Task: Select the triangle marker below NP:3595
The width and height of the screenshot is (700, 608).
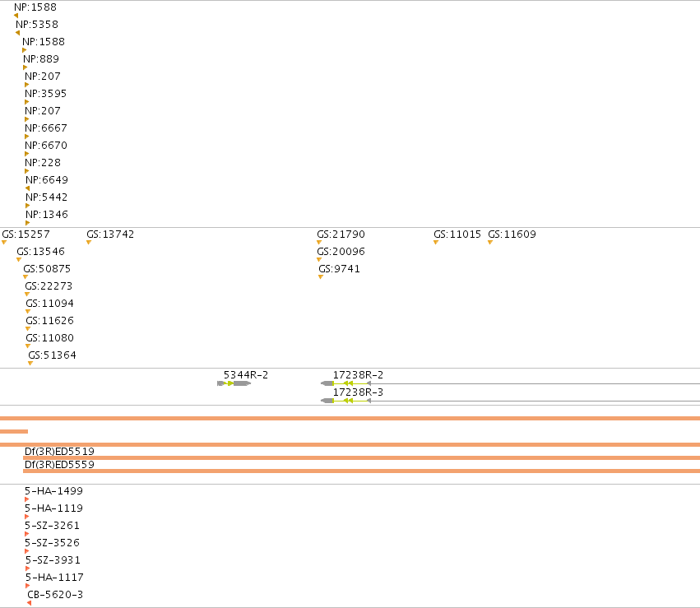Action: 27,102
